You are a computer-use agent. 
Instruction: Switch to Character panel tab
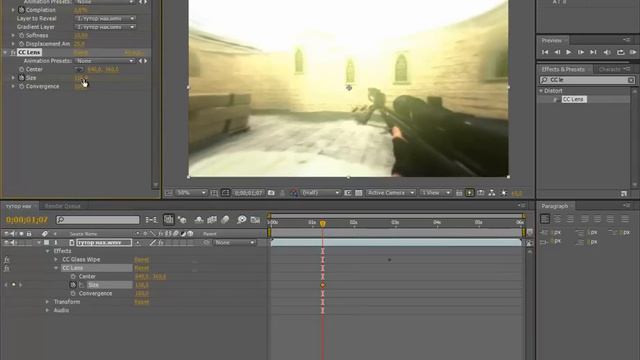(609, 69)
